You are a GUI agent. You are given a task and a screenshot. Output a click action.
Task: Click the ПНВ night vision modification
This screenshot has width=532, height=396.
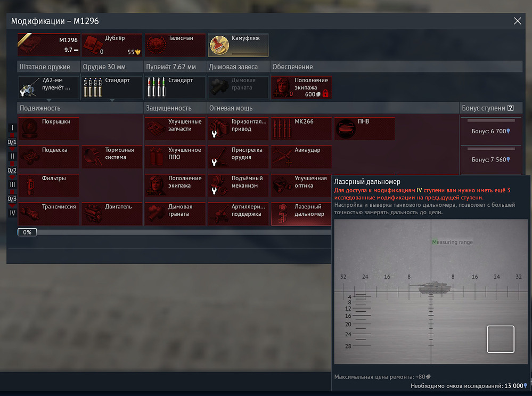tap(364, 128)
